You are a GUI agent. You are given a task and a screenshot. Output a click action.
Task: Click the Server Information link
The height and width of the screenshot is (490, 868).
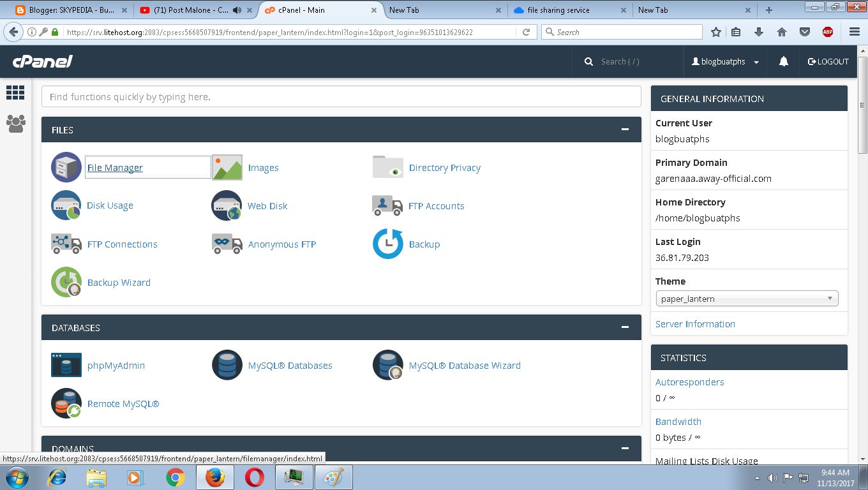coord(695,323)
